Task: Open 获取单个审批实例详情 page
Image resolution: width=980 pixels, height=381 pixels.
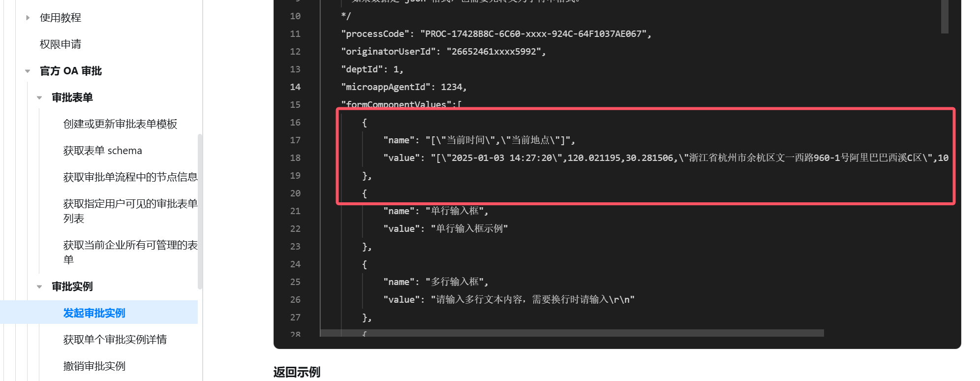Action: [x=115, y=340]
